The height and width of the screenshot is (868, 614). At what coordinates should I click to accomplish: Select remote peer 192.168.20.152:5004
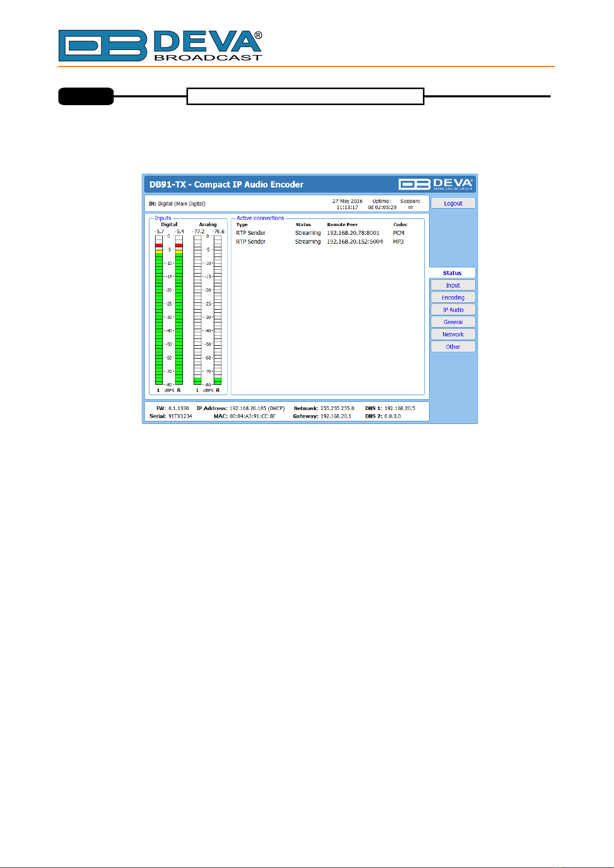click(355, 242)
